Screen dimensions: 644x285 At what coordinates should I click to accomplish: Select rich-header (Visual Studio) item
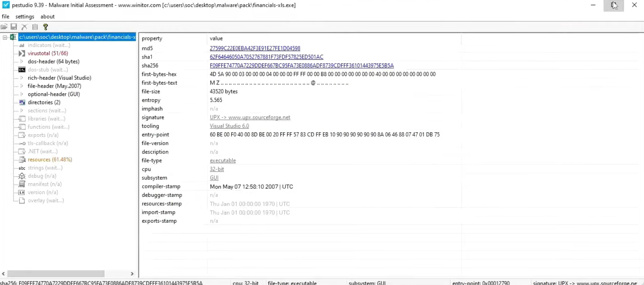[x=59, y=78]
